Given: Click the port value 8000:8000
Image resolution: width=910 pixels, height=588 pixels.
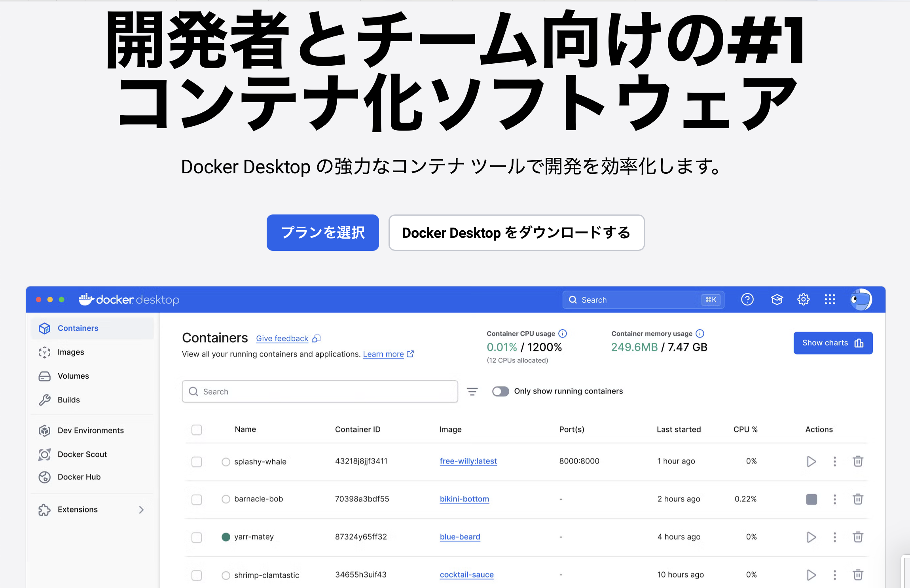Looking at the screenshot, I should click(x=579, y=461).
